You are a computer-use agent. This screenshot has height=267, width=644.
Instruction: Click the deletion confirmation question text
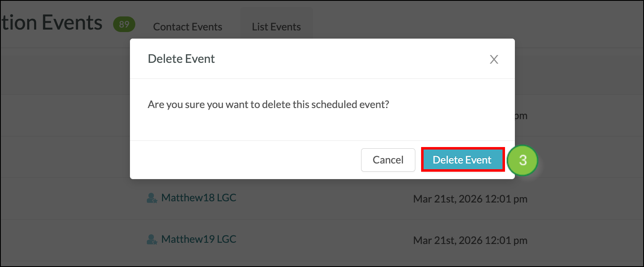(268, 104)
